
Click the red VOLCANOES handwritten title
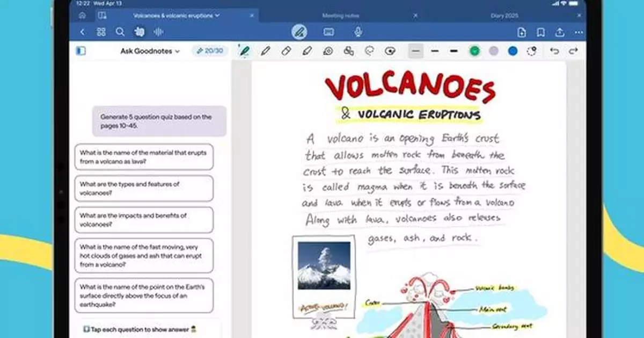pyautogui.click(x=409, y=88)
